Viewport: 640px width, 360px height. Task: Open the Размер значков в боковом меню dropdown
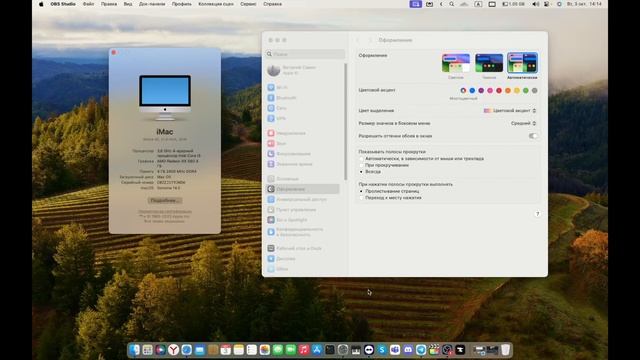pos(524,123)
